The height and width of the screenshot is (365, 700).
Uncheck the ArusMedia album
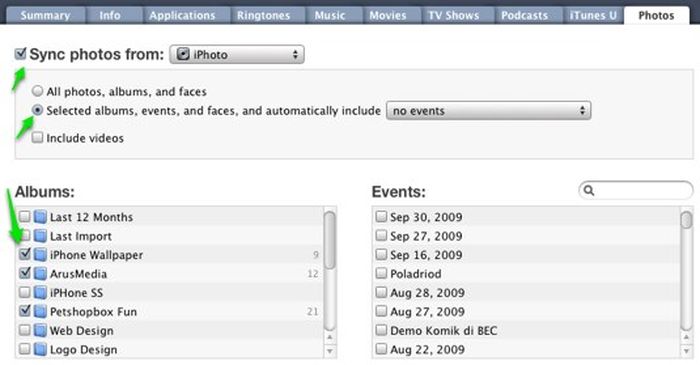pos(25,273)
